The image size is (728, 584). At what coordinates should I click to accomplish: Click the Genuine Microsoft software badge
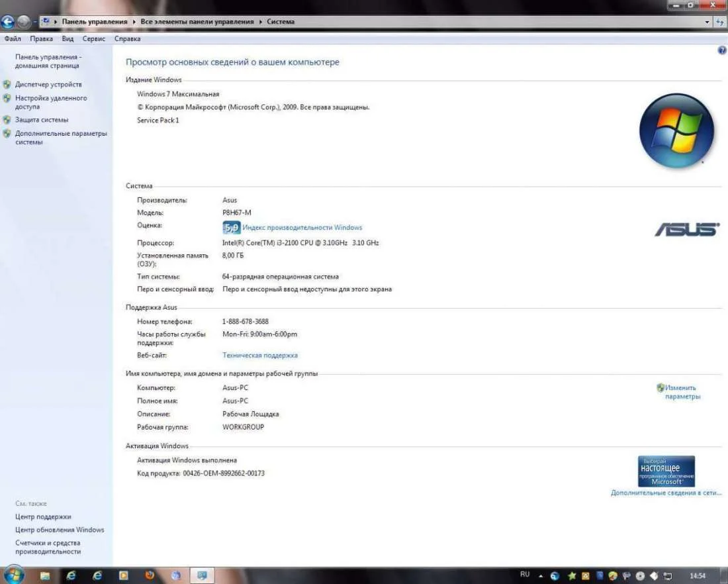[666, 471]
